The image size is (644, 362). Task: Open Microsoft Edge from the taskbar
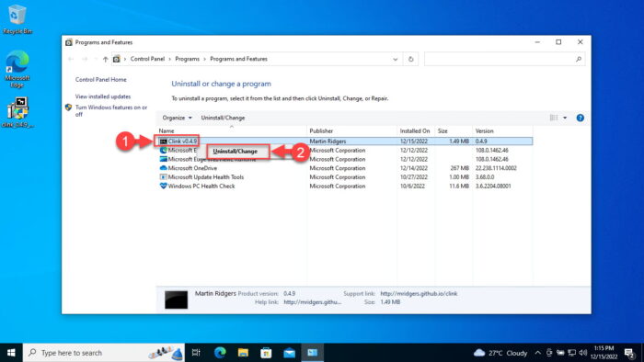(x=220, y=353)
